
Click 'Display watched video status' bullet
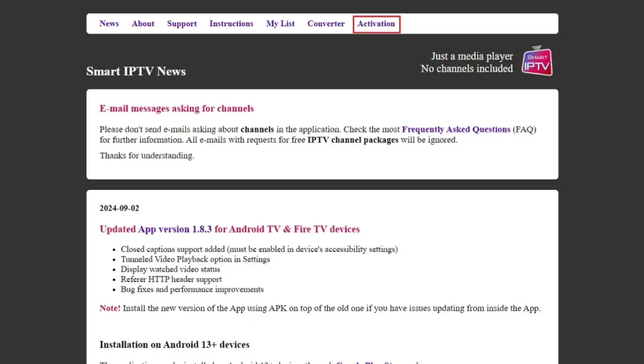tap(170, 269)
